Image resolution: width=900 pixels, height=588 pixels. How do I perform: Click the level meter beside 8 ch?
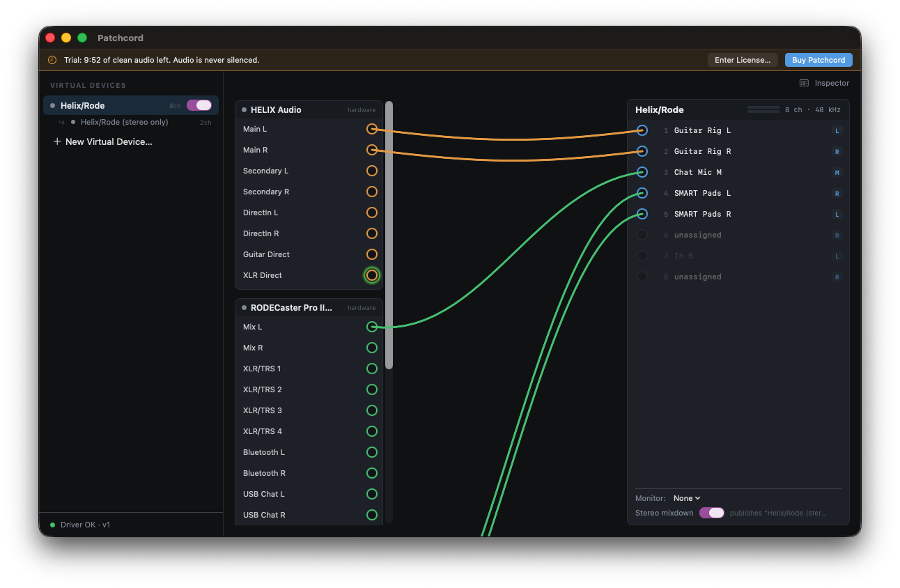[x=763, y=109]
